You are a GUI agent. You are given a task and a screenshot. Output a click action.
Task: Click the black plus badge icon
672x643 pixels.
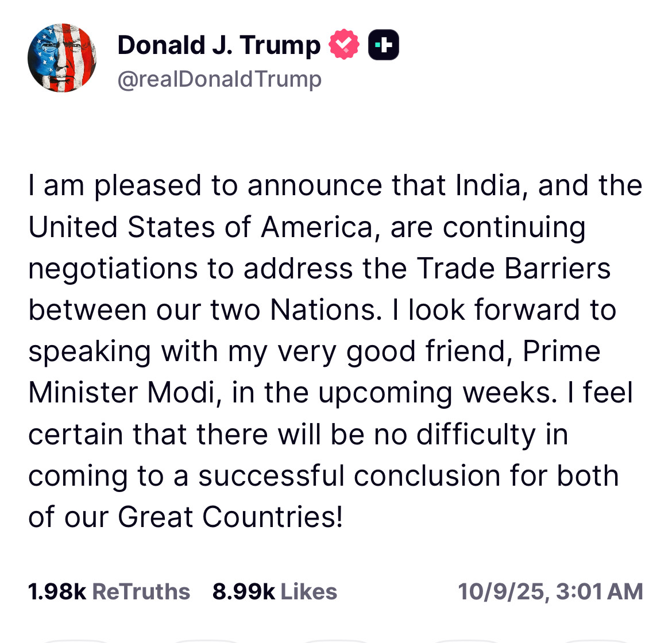click(x=384, y=45)
